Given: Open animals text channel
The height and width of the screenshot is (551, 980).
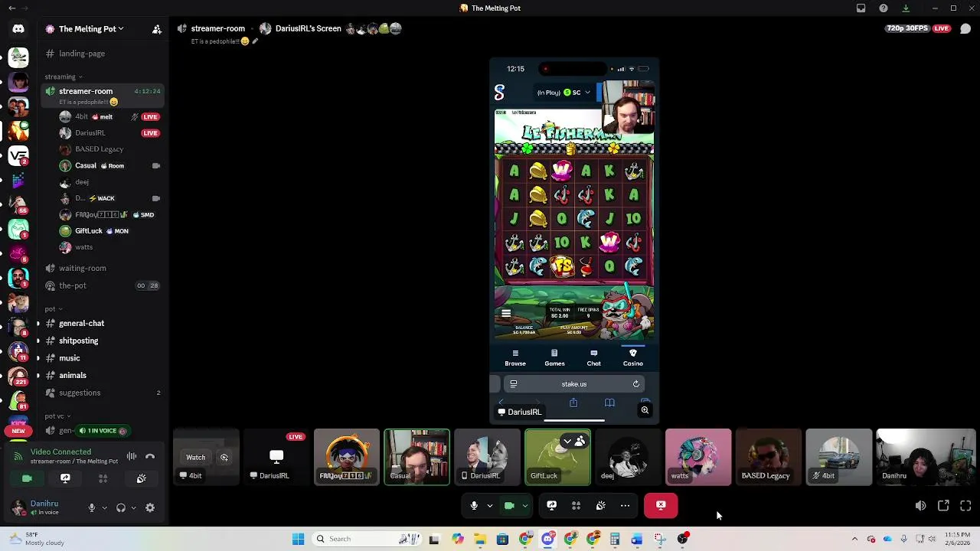Looking at the screenshot, I should click(x=102, y=375).
